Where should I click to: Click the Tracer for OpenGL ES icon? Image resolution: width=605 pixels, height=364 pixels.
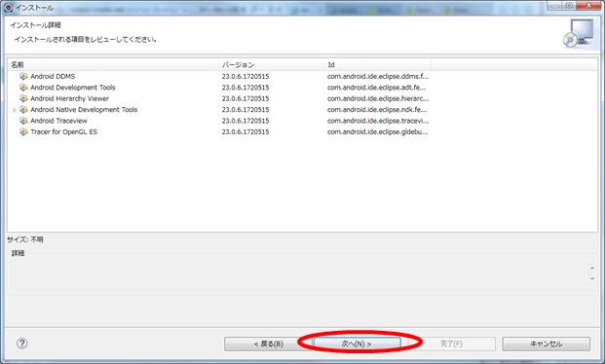click(23, 131)
